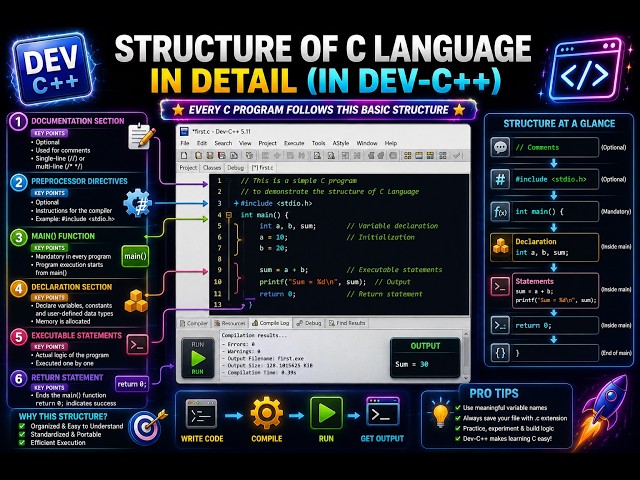Image resolution: width=640 pixels, height=480 pixels.
Task: Switch to the Project sidebar tab
Action: (x=188, y=168)
